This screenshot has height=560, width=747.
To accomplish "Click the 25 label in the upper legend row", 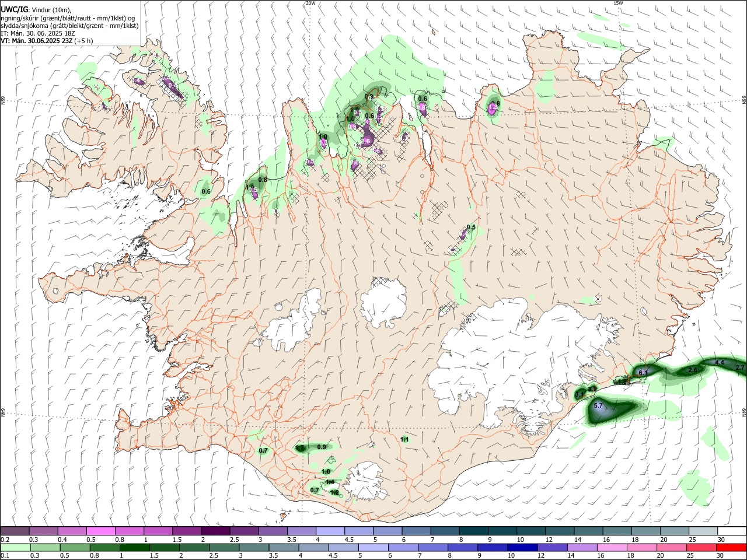I will point(693,540).
